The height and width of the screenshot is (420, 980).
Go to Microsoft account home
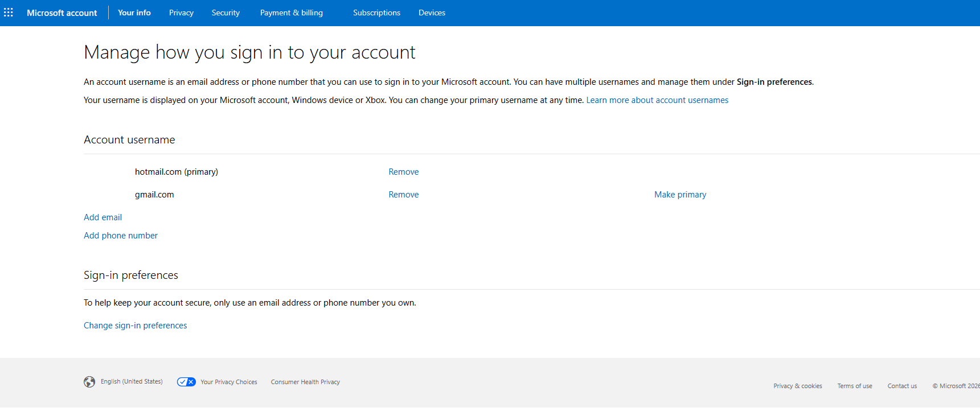[62, 13]
